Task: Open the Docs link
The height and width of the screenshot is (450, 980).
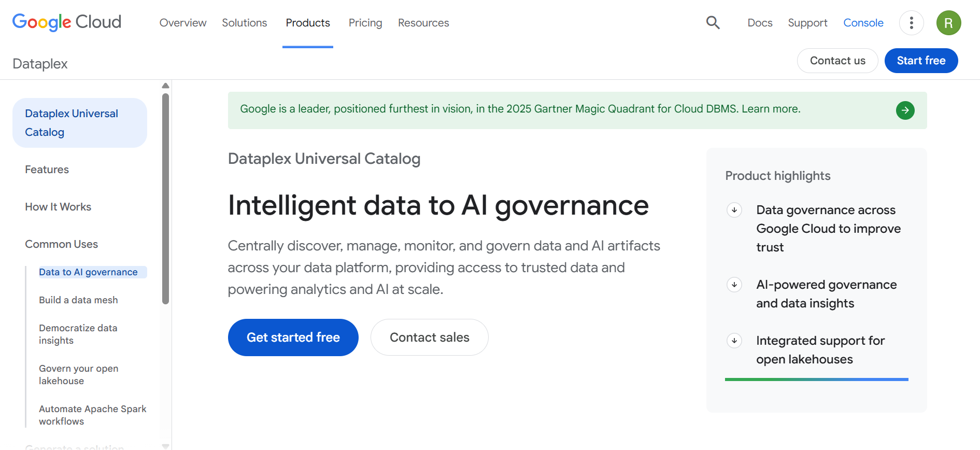Action: [x=760, y=23]
